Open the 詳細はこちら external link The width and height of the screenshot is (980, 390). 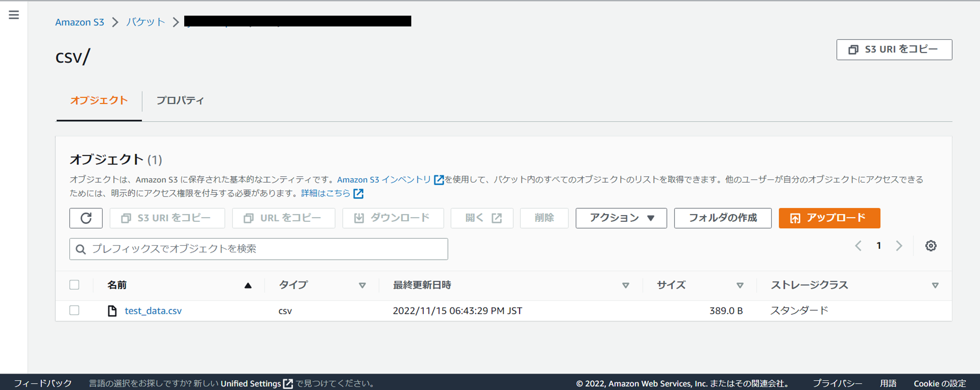(326, 193)
